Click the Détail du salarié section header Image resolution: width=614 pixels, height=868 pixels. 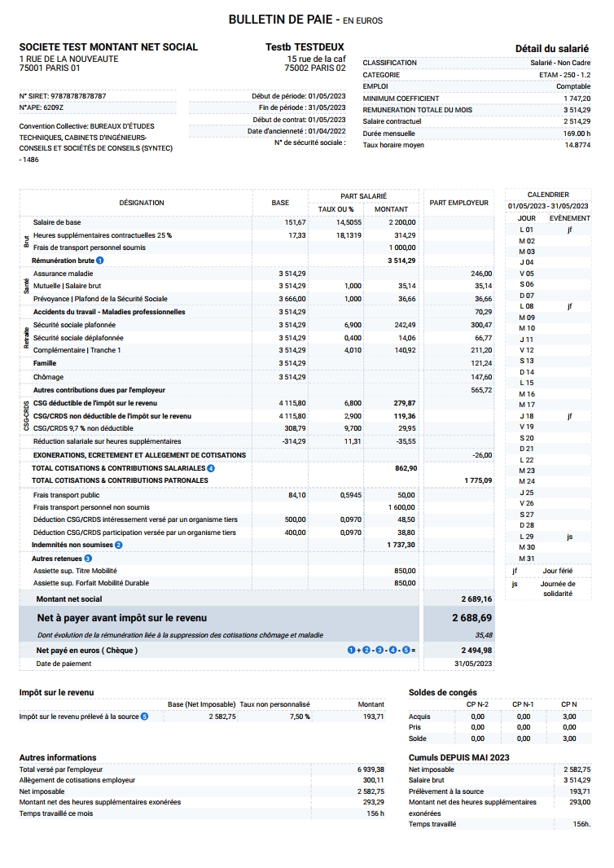coord(551,49)
